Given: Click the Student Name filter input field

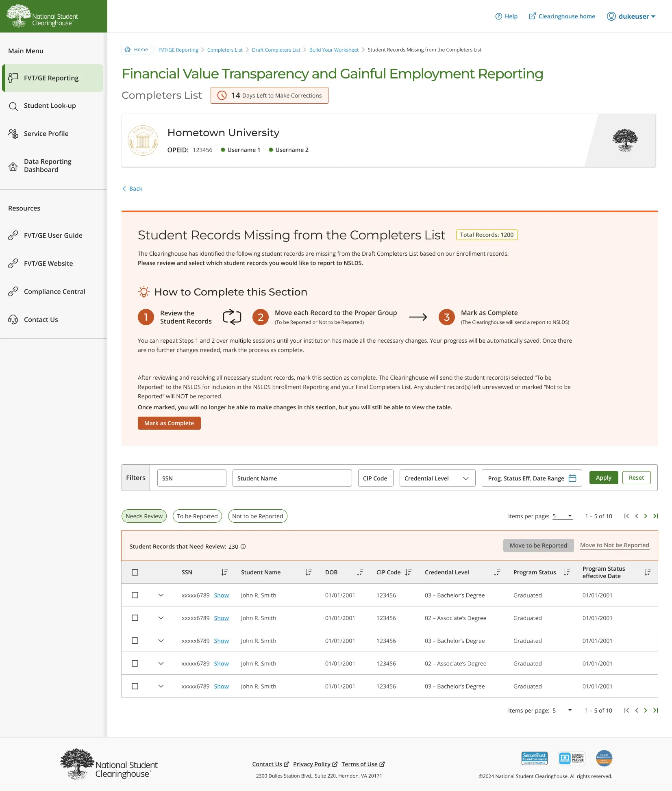Looking at the screenshot, I should 292,478.
